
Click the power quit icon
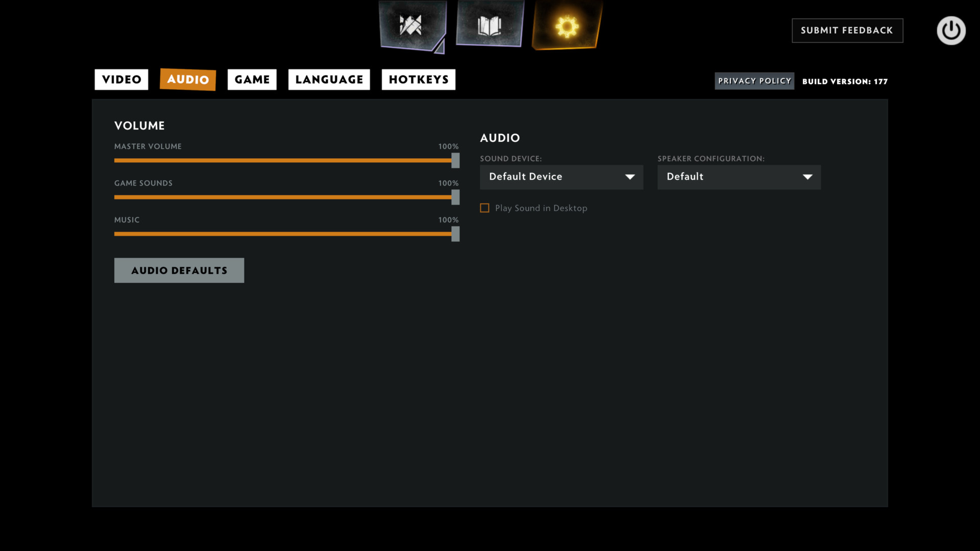(x=951, y=31)
